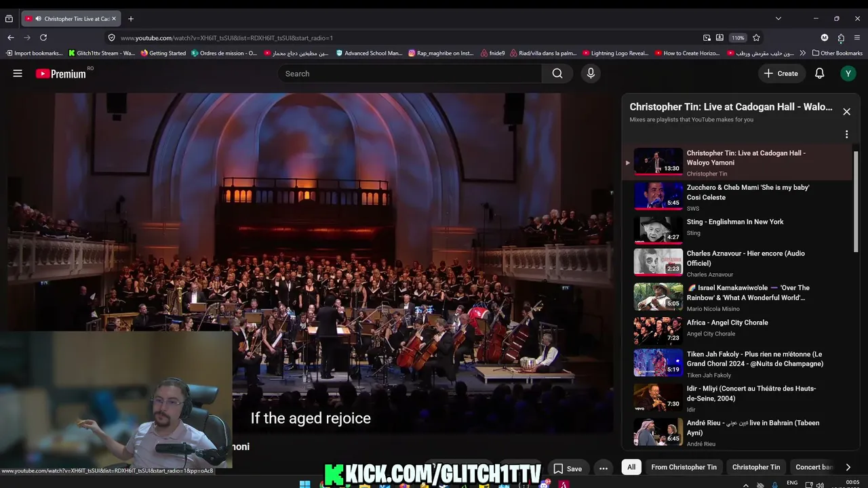Viewport: 868px width, 488px height.
Task: Save the video to a playlist
Action: point(568,468)
